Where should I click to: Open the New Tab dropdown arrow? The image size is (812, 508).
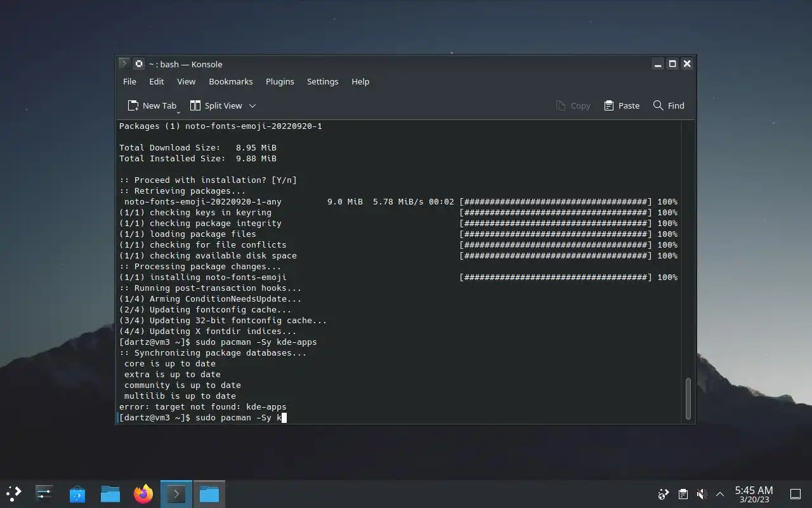[x=178, y=112]
